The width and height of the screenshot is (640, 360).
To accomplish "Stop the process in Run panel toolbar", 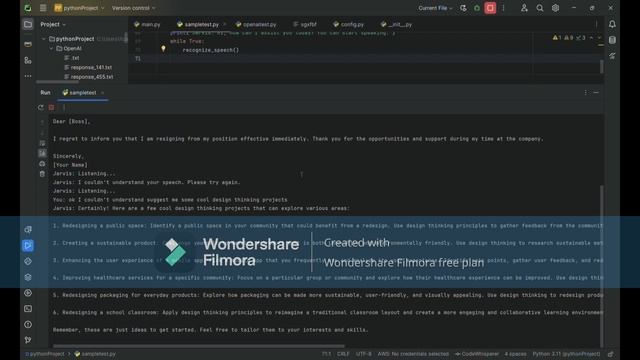I will (x=51, y=107).
